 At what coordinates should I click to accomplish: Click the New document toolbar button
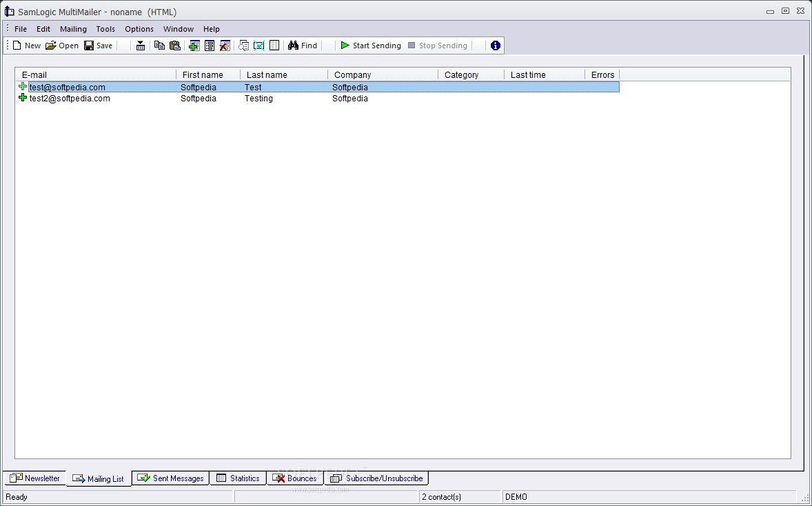point(26,45)
